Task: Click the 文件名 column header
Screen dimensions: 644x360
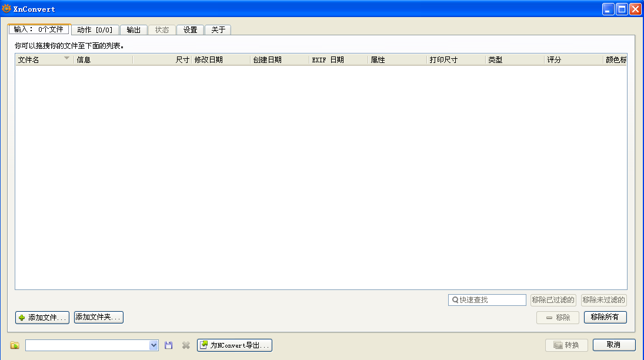Action: pos(45,59)
